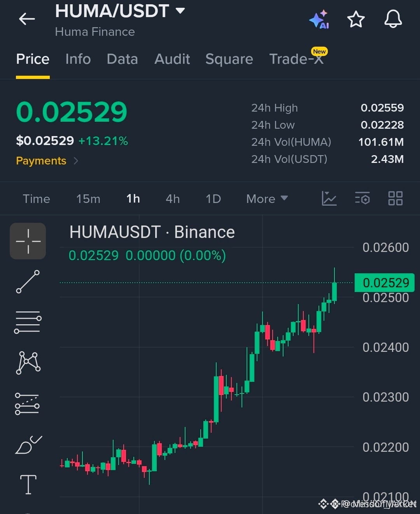The image size is (420, 514).
Task: Open the Trade-X tab
Action: point(297,59)
